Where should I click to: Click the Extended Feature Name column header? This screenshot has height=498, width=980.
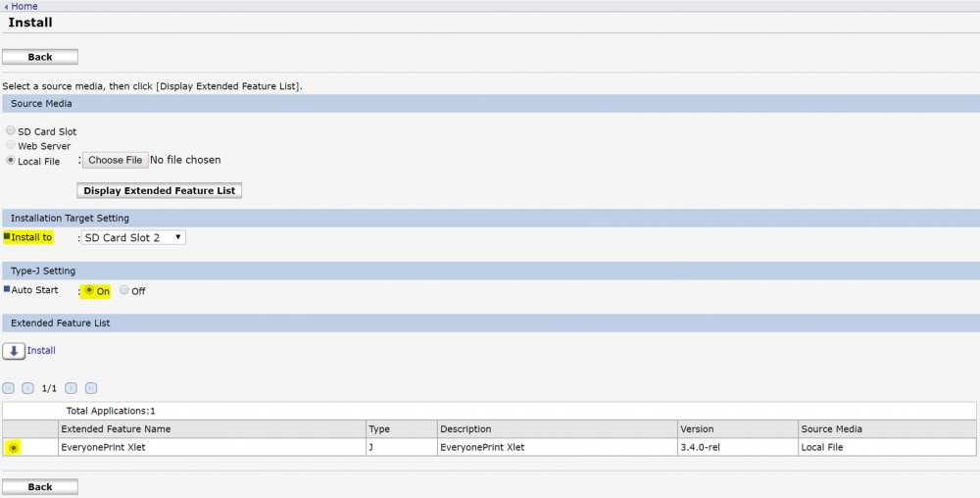click(x=116, y=429)
